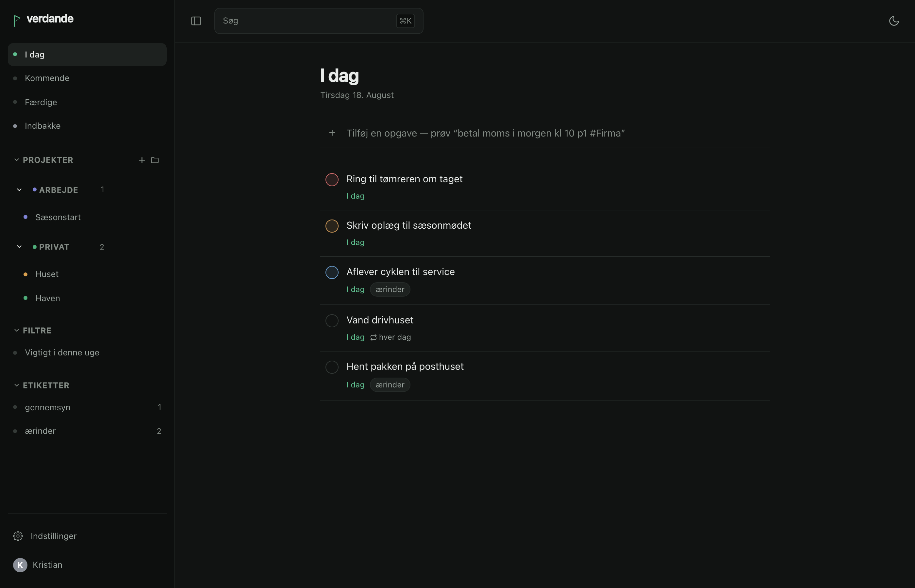Open task Ring til tømreren om taget

pyautogui.click(x=405, y=179)
